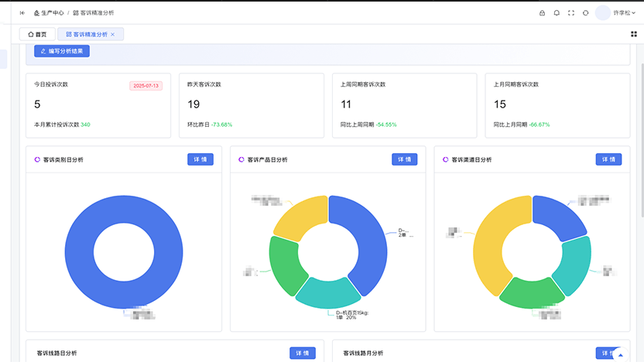Open 详情 for 客诉线路日分析
Image resolution: width=644 pixels, height=362 pixels.
(x=303, y=353)
